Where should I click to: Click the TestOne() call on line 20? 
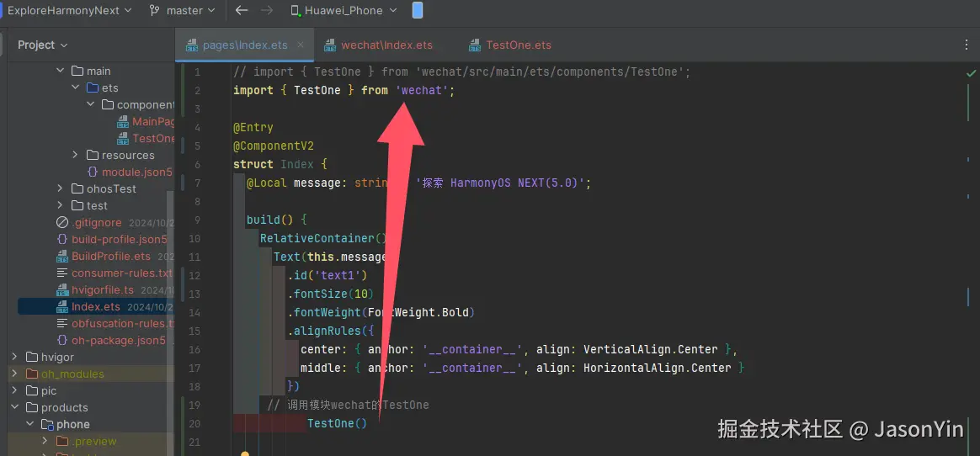click(x=337, y=423)
